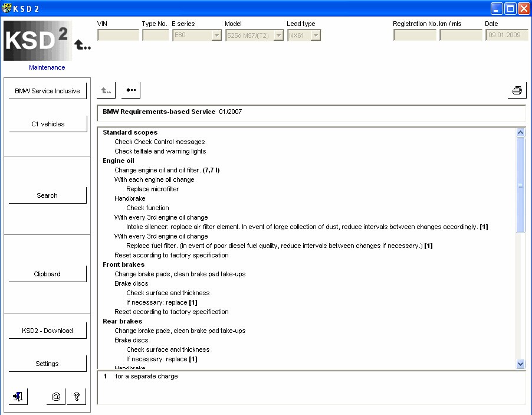Click footnote 'for a separate charge'
532x415 pixels.
click(x=147, y=376)
